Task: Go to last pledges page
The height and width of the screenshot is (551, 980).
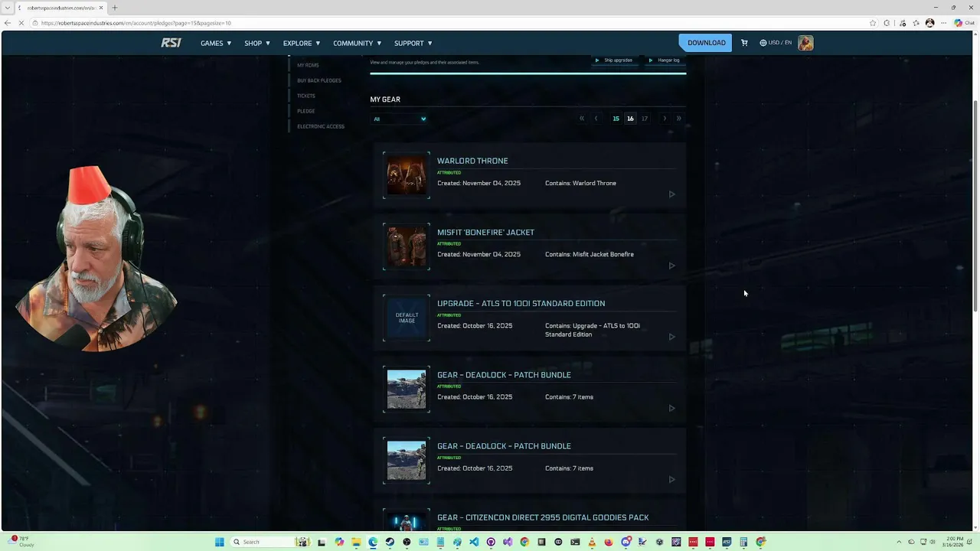Action: tap(678, 119)
